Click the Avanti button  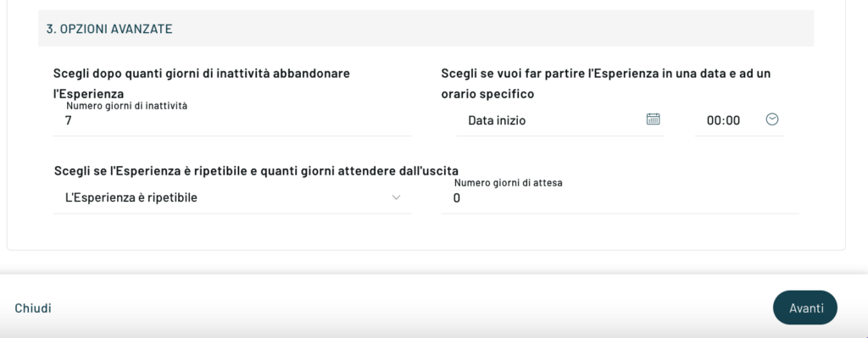[x=805, y=308]
